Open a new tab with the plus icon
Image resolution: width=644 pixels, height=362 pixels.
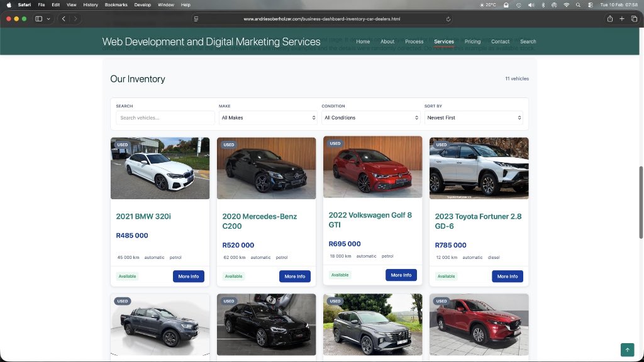[x=621, y=18]
